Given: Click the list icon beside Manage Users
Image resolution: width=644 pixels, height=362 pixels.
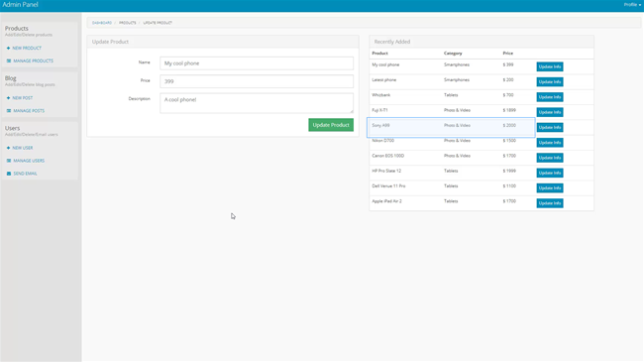Looking at the screenshot, I should click(9, 161).
